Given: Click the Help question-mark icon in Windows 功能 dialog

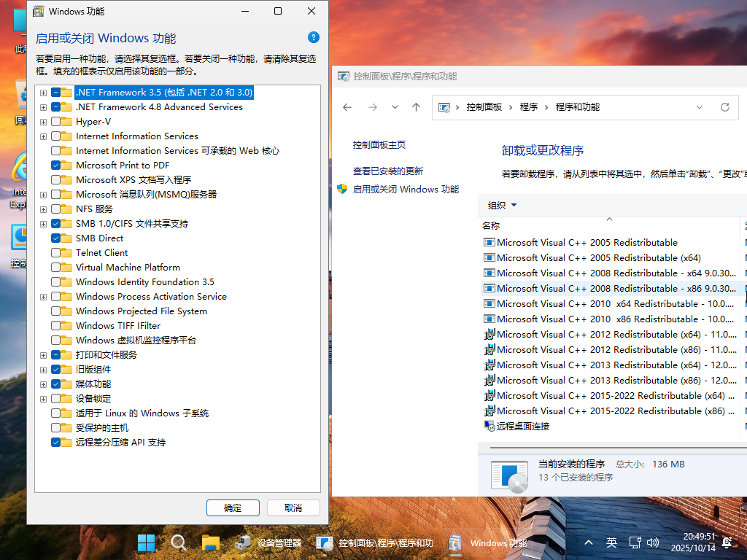Looking at the screenshot, I should click(x=313, y=37).
